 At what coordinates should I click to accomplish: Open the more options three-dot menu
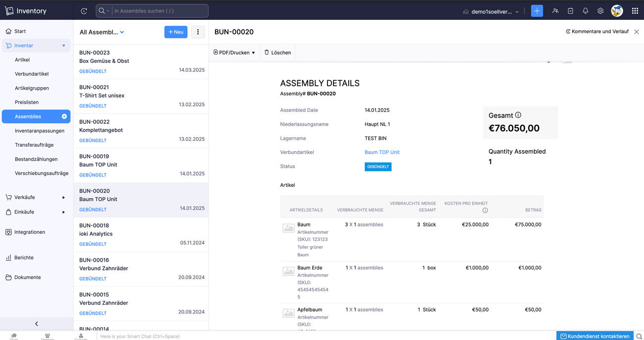198,32
